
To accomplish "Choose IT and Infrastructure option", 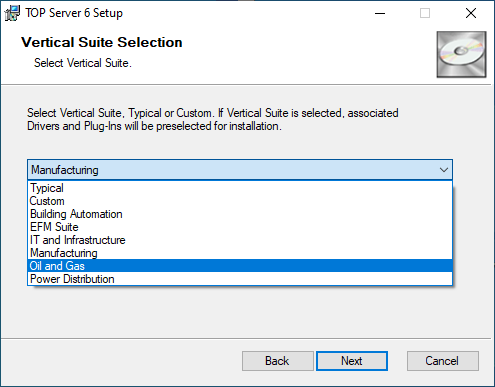I will point(240,240).
